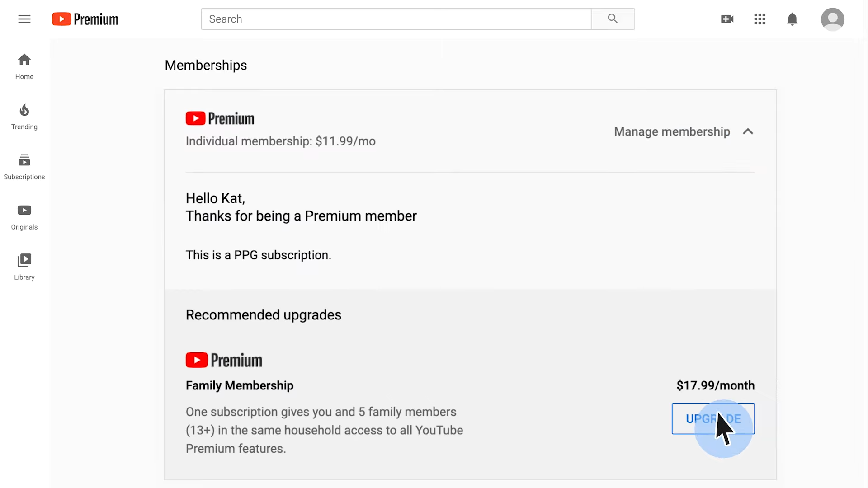This screenshot has width=868, height=488.
Task: Open Trending from the sidebar
Action: (x=24, y=117)
